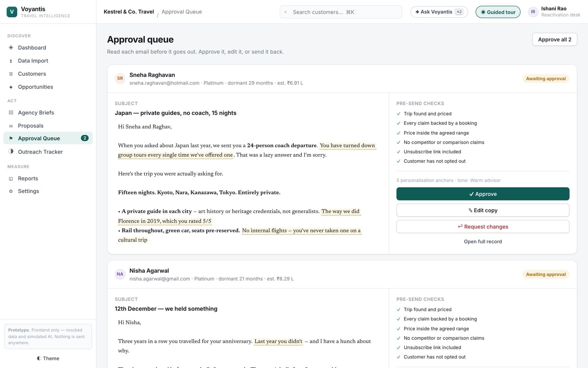
Task: Click Sneha Raghavan's SR avatar
Action: pyautogui.click(x=120, y=78)
